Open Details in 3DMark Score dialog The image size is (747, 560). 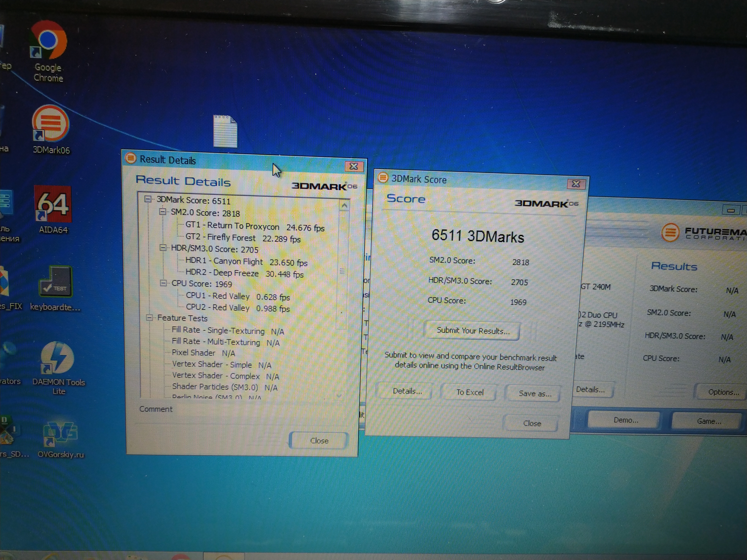pos(407,391)
